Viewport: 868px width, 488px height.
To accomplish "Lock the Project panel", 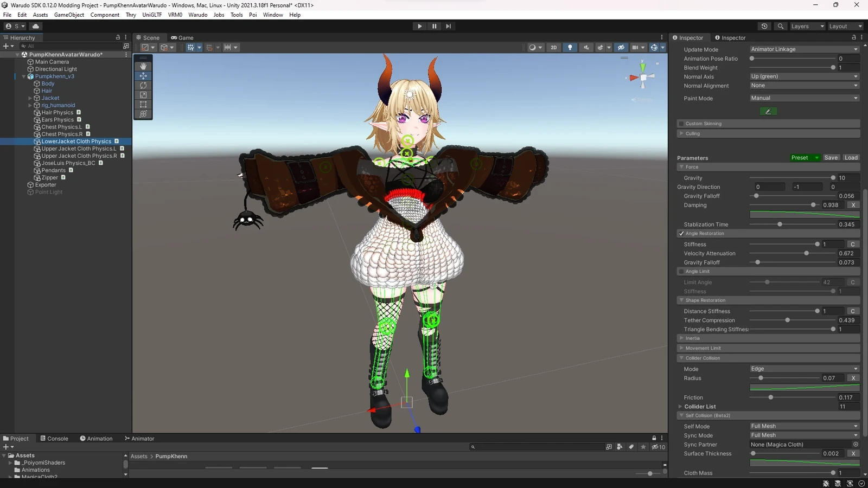I will tap(654, 438).
